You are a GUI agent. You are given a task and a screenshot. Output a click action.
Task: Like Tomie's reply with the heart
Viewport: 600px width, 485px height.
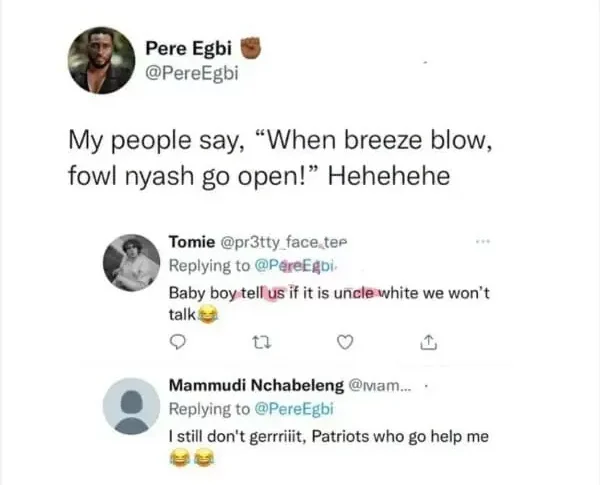(x=343, y=343)
